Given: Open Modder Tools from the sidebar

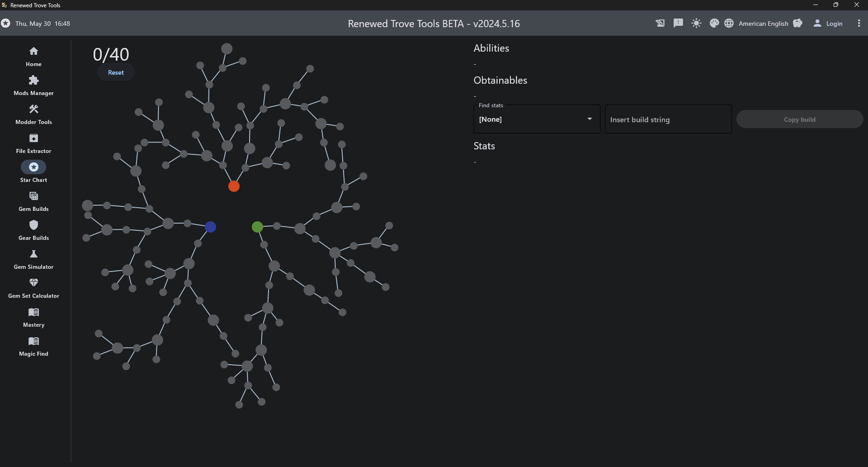Looking at the screenshot, I should point(33,114).
